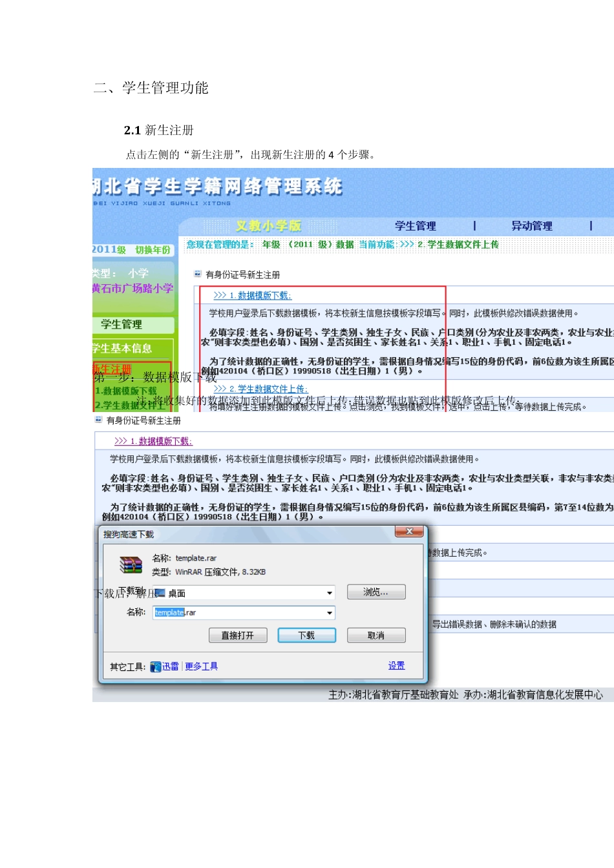Open the 下载到 桌面 location dropdown

point(329,593)
